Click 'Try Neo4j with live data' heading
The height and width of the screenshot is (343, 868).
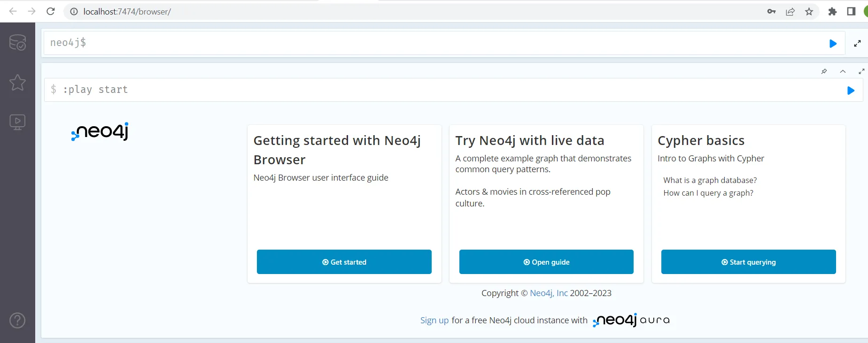tap(530, 140)
